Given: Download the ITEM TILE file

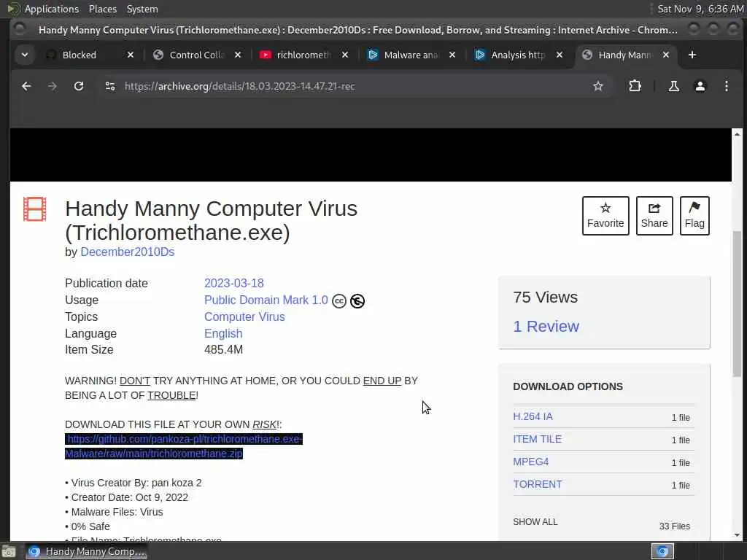Looking at the screenshot, I should pyautogui.click(x=538, y=439).
